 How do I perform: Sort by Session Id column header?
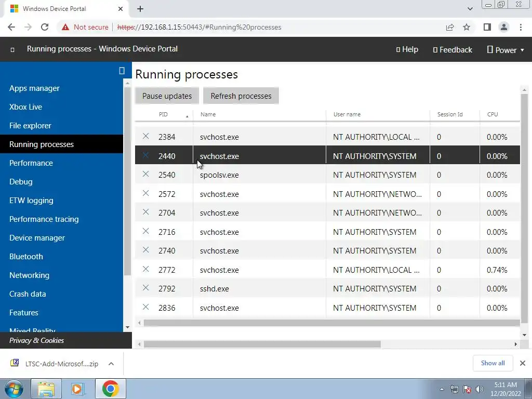pyautogui.click(x=450, y=114)
